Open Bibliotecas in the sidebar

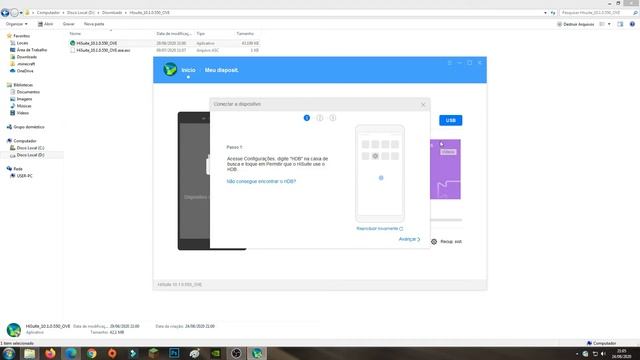[x=23, y=85]
